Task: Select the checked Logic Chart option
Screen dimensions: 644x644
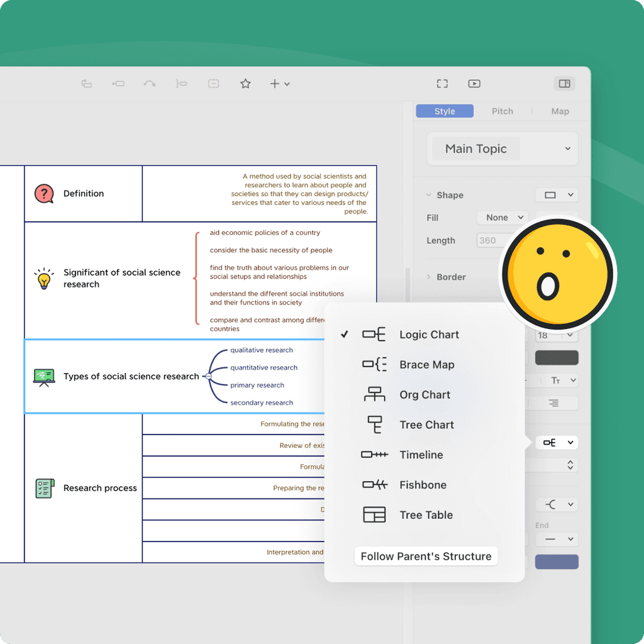Action: 429,335
